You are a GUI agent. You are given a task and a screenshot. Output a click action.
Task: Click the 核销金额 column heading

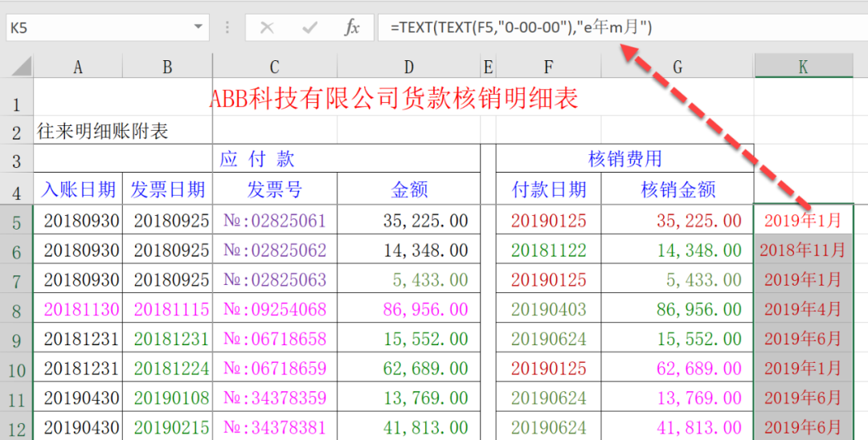pos(678,189)
